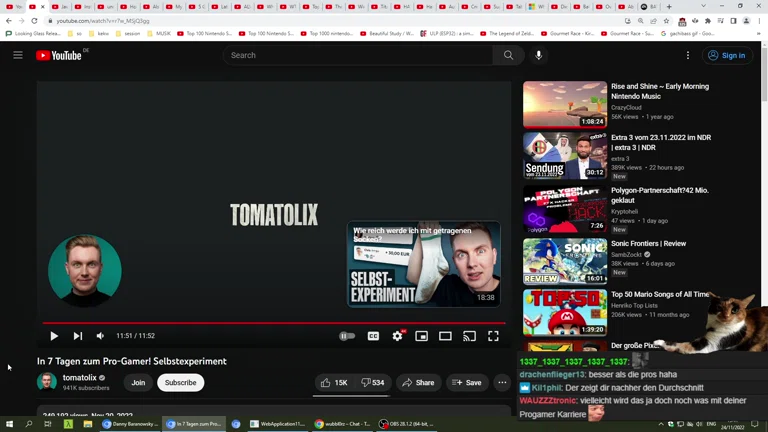Open Windows Start menu

[9, 424]
